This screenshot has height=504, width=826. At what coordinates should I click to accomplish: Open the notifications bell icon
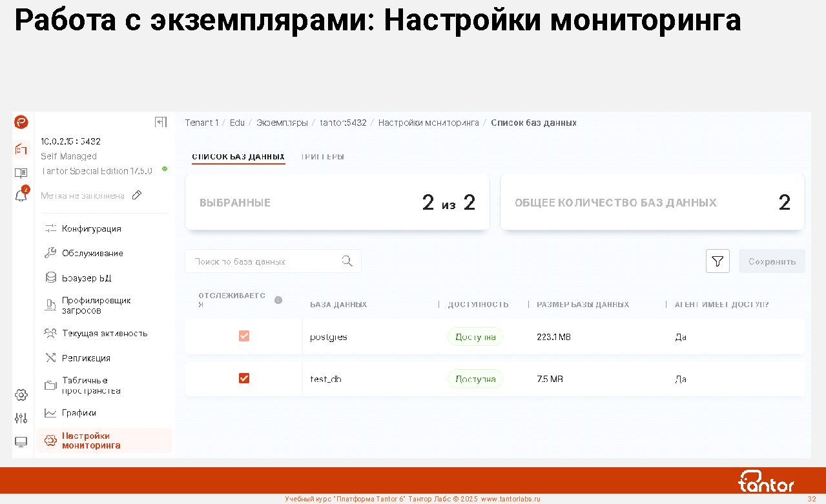click(x=21, y=196)
